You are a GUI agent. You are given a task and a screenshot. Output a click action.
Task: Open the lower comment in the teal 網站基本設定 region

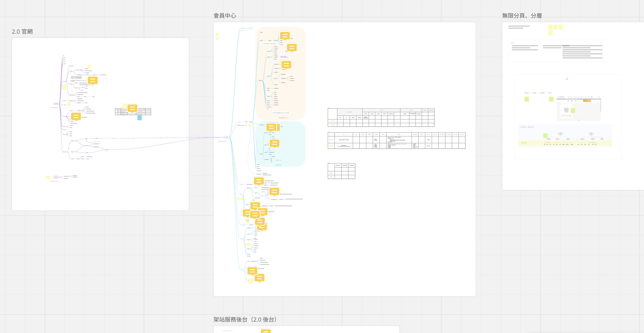274,143
